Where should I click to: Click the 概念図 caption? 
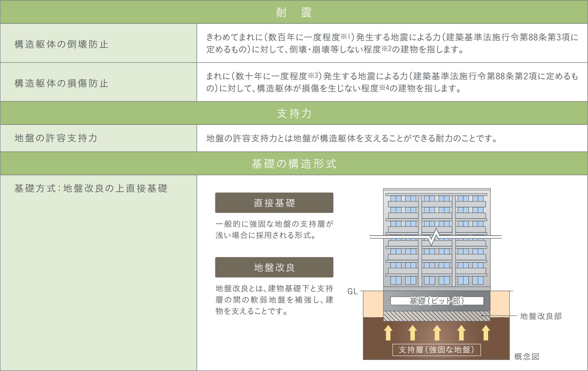pyautogui.click(x=527, y=357)
